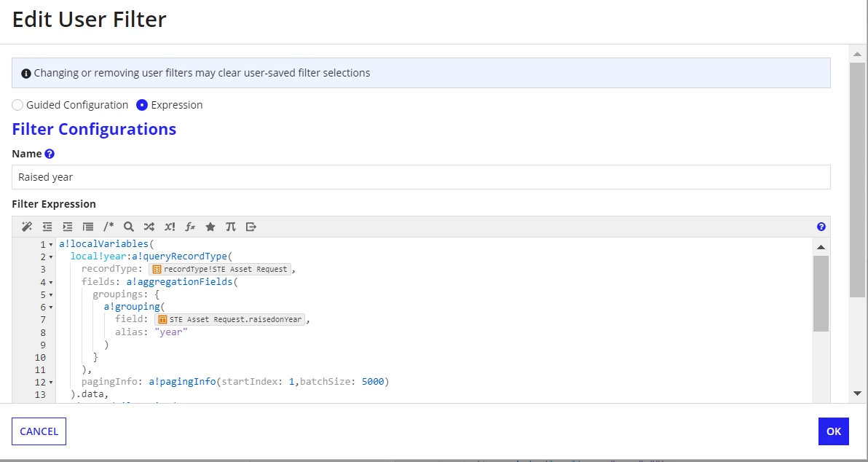Click a!aggregationFields on line 4

click(179, 281)
